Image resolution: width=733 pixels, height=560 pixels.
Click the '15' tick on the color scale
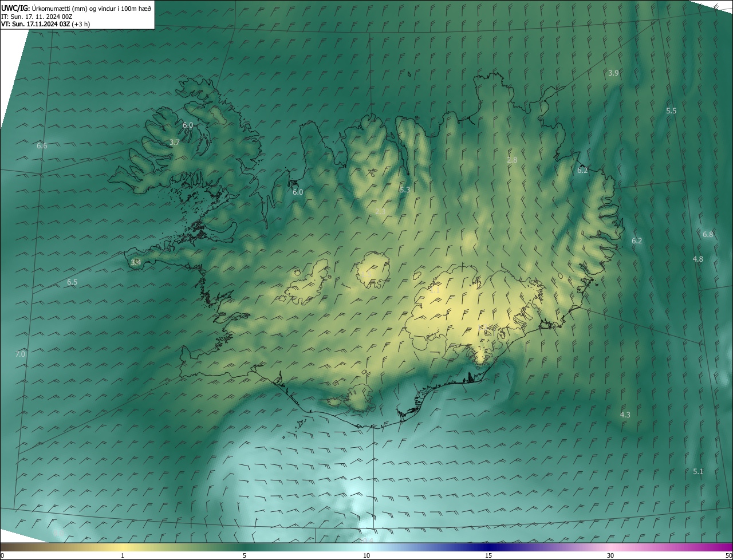point(488,555)
